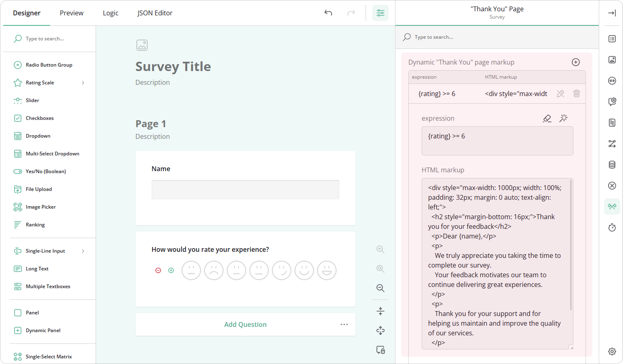Open the Navigation settings panel

(612, 81)
